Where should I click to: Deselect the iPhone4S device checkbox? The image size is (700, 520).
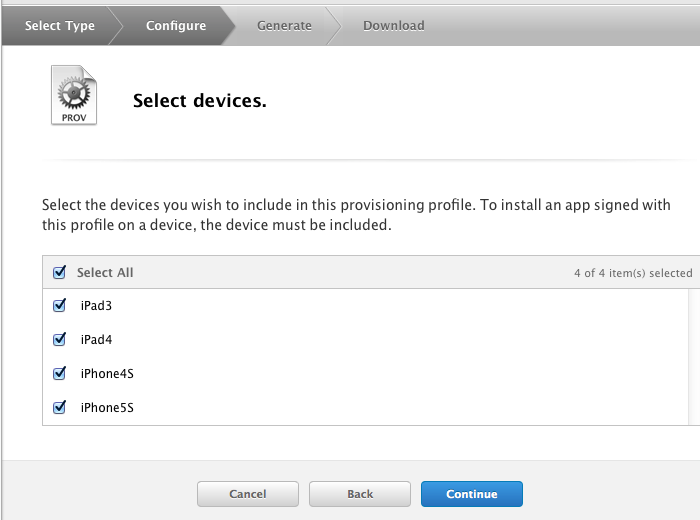point(59,373)
